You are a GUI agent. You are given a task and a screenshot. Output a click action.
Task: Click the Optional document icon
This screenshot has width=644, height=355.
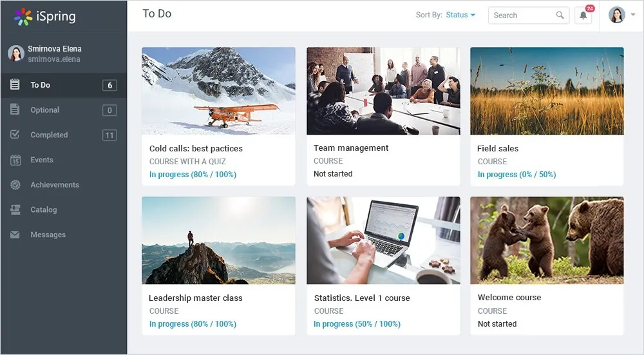click(15, 110)
